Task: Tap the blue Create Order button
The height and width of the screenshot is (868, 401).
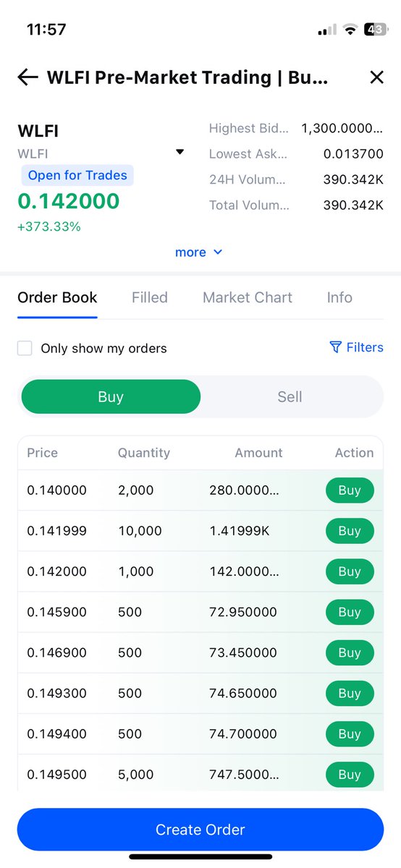Action: (200, 830)
